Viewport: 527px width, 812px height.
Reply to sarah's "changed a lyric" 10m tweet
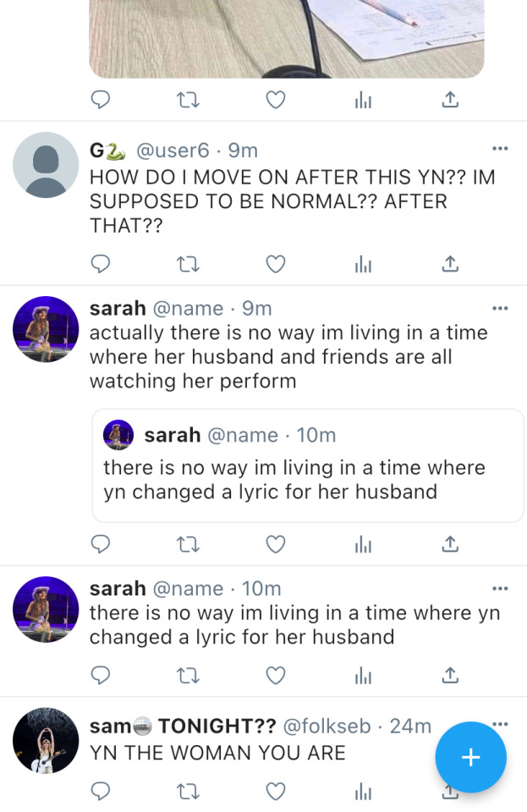click(101, 674)
